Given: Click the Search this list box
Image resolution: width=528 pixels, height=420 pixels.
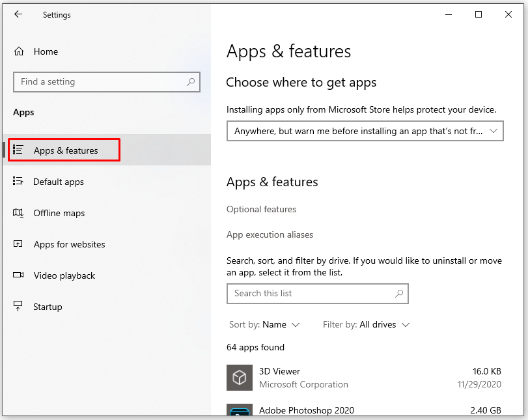Looking at the screenshot, I should [x=309, y=294].
